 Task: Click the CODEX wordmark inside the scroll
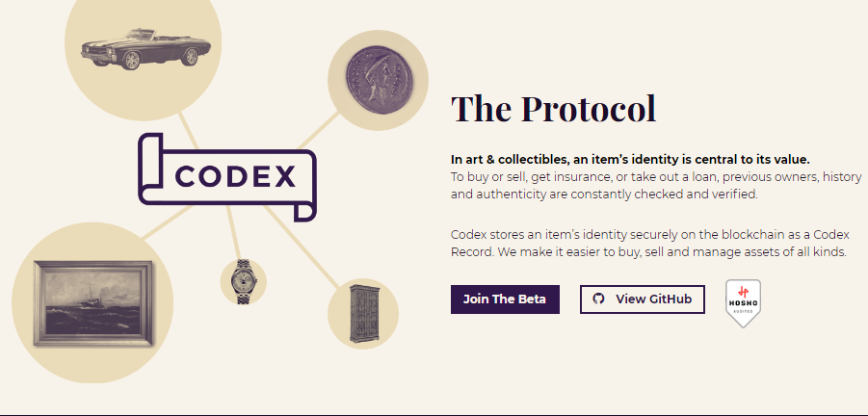(235, 177)
